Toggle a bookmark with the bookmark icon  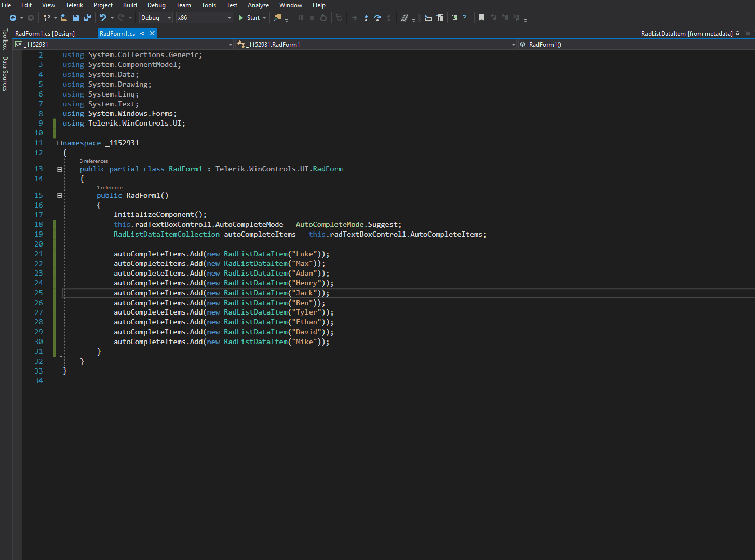481,18
